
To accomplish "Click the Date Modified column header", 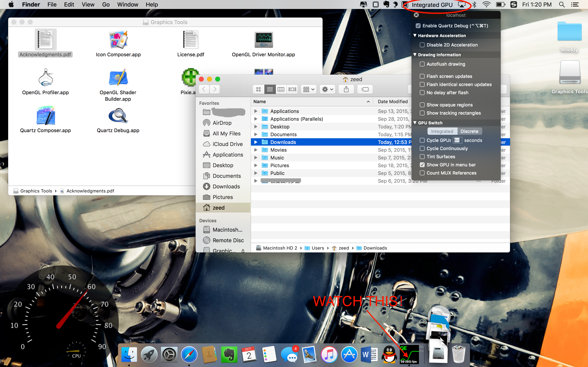I will point(393,102).
